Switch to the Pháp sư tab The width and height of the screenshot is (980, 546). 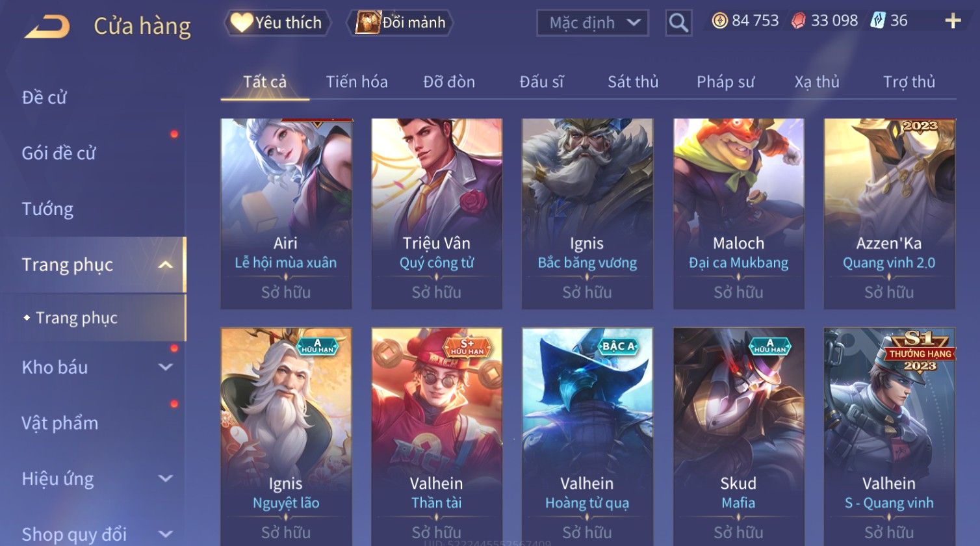pyautogui.click(x=725, y=82)
